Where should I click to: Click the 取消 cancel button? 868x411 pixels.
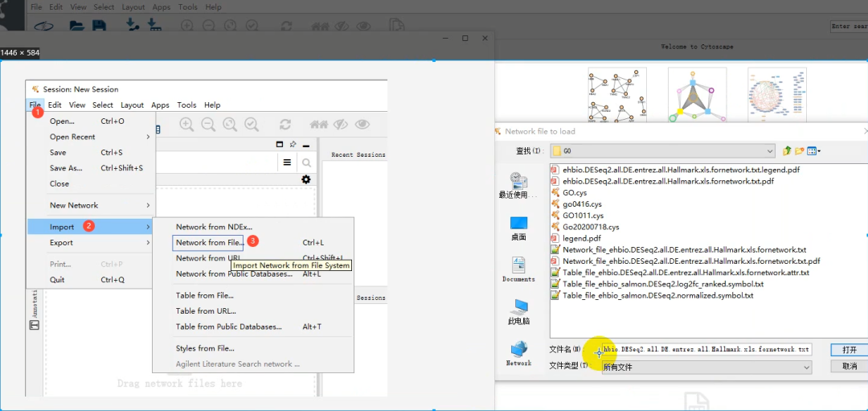(850, 366)
